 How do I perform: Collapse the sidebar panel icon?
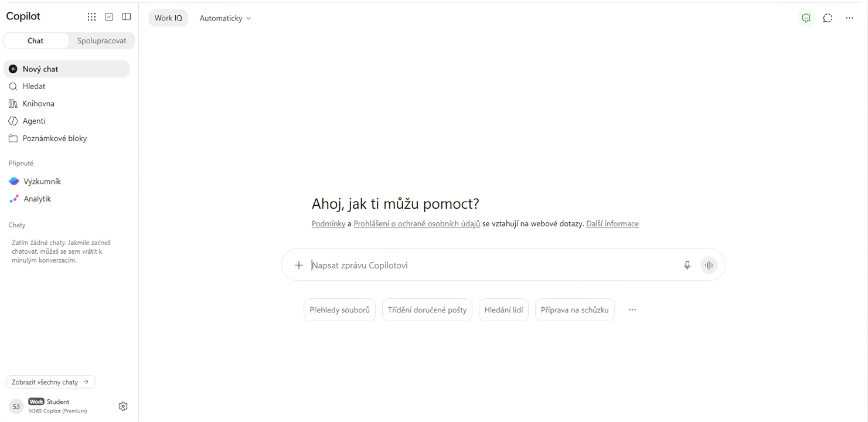[x=127, y=17]
